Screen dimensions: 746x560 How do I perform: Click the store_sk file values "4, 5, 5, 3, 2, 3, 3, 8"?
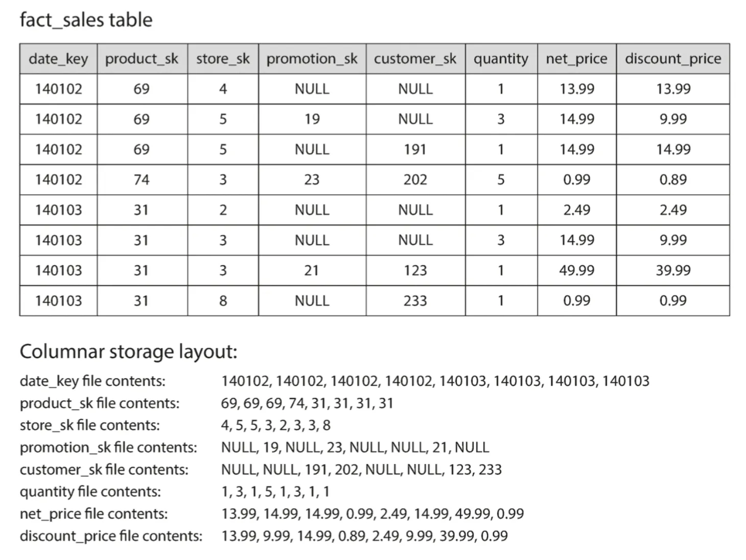(275, 425)
